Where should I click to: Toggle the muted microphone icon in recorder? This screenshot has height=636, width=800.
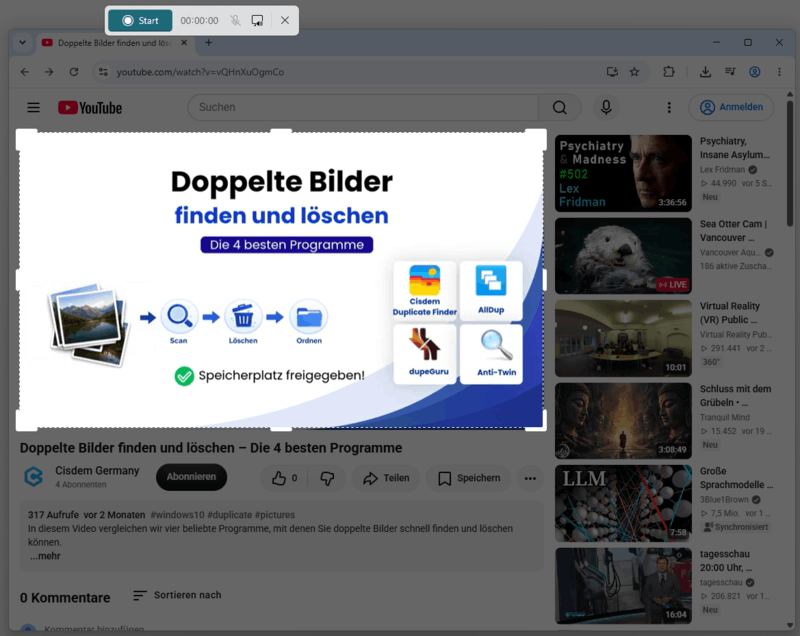235,20
